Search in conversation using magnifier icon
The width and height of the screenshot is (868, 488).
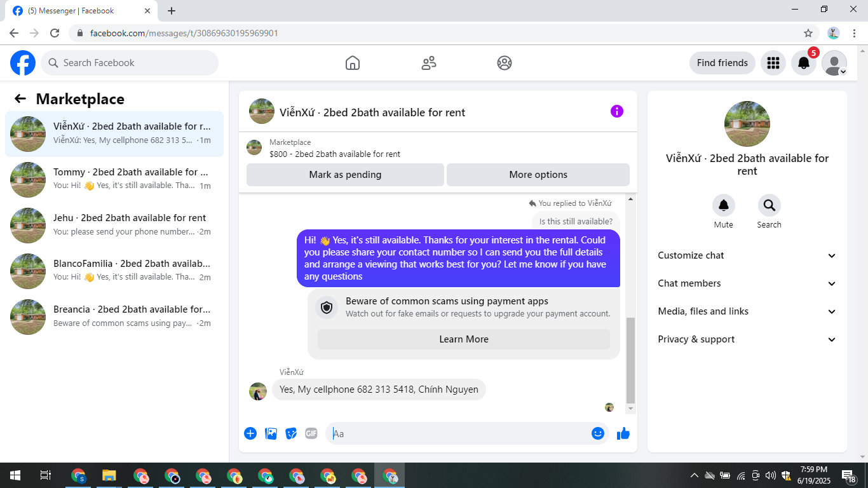tap(770, 205)
